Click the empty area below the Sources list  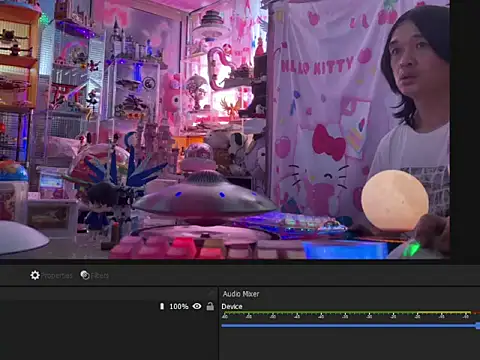[x=109, y=336]
